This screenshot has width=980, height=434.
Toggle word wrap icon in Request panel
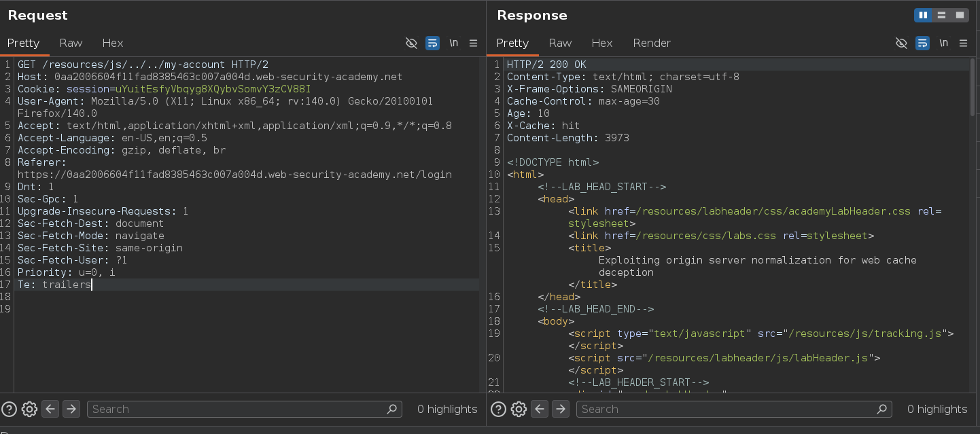click(x=432, y=43)
